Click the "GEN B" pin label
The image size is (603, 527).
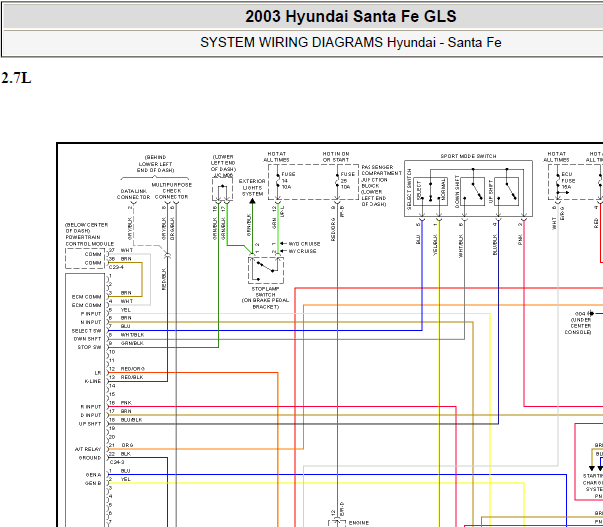pyautogui.click(x=93, y=483)
